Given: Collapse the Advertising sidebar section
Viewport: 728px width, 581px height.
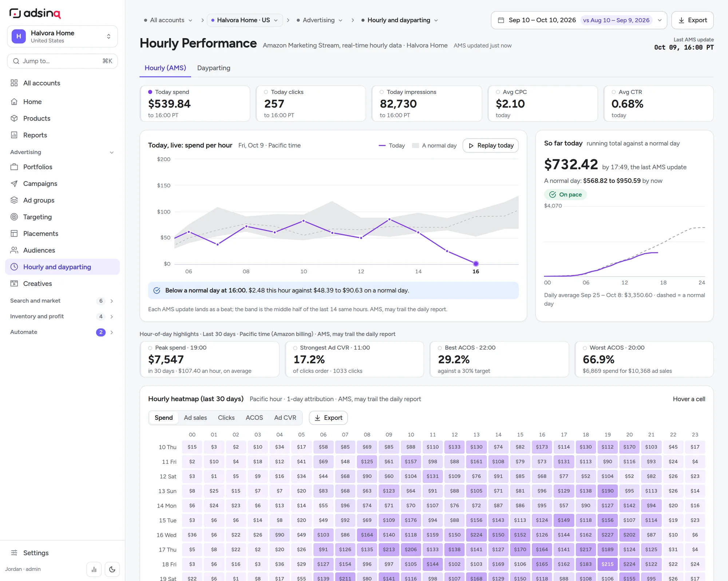Looking at the screenshot, I should (62, 152).
